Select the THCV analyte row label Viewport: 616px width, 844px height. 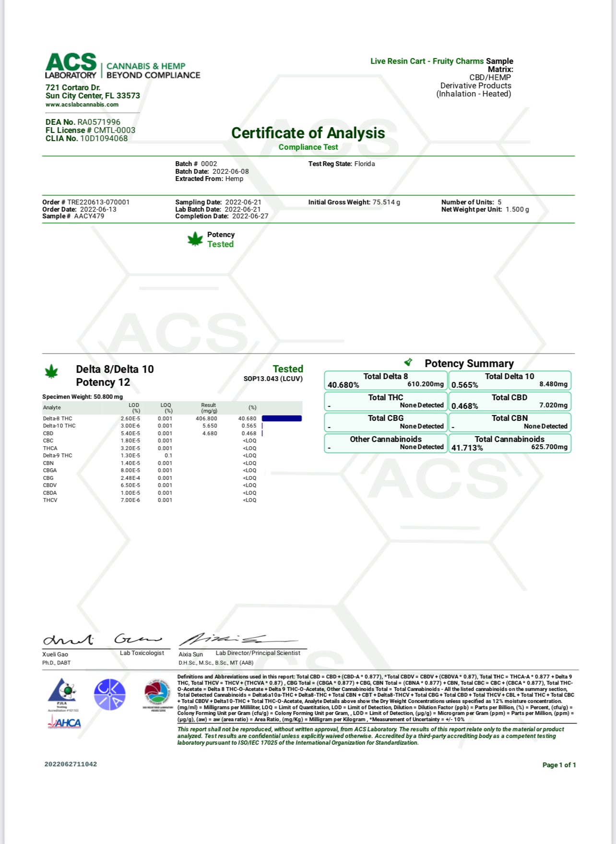click(x=50, y=500)
